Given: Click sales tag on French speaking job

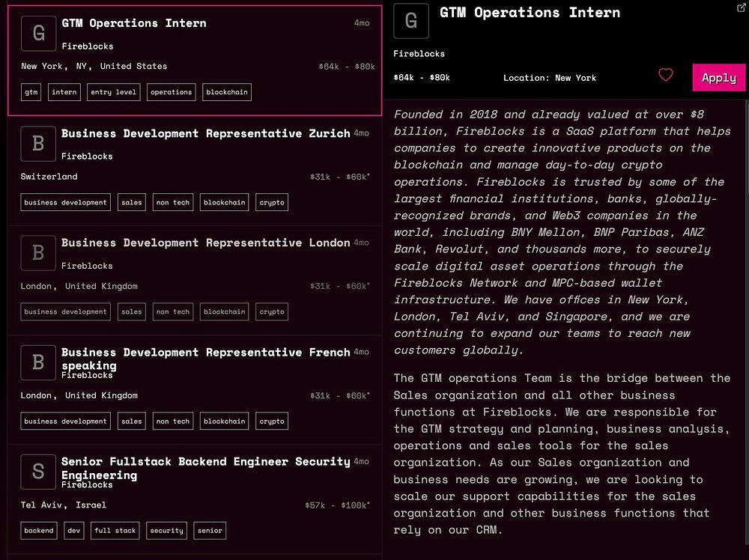Looking at the screenshot, I should tap(131, 421).
